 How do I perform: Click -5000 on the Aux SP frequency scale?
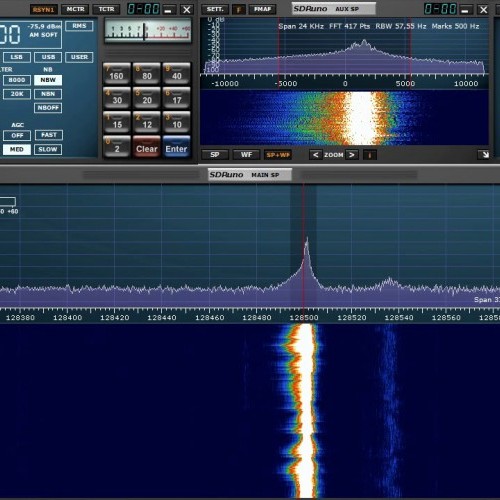[286, 84]
